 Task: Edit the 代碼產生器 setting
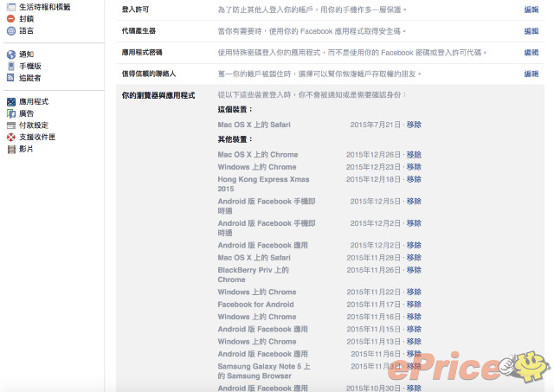pos(531,31)
